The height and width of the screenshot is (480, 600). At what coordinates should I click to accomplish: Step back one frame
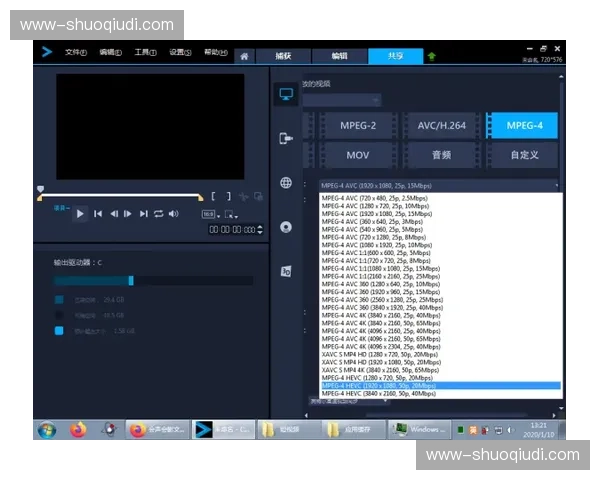(x=114, y=214)
